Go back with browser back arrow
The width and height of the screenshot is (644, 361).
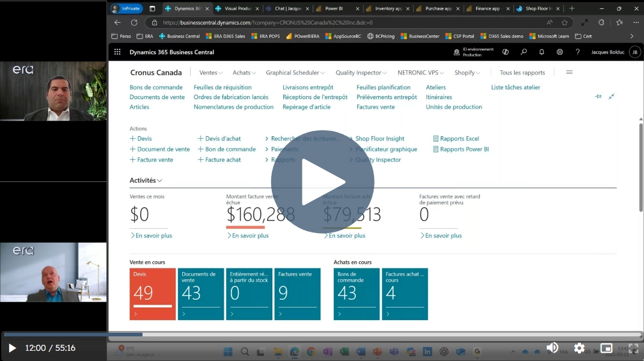click(x=117, y=23)
